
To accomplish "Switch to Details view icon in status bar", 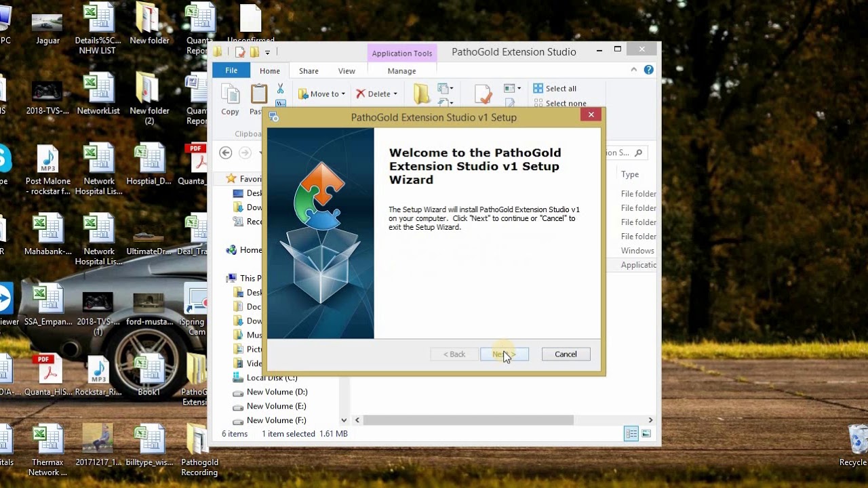I will click(x=631, y=434).
